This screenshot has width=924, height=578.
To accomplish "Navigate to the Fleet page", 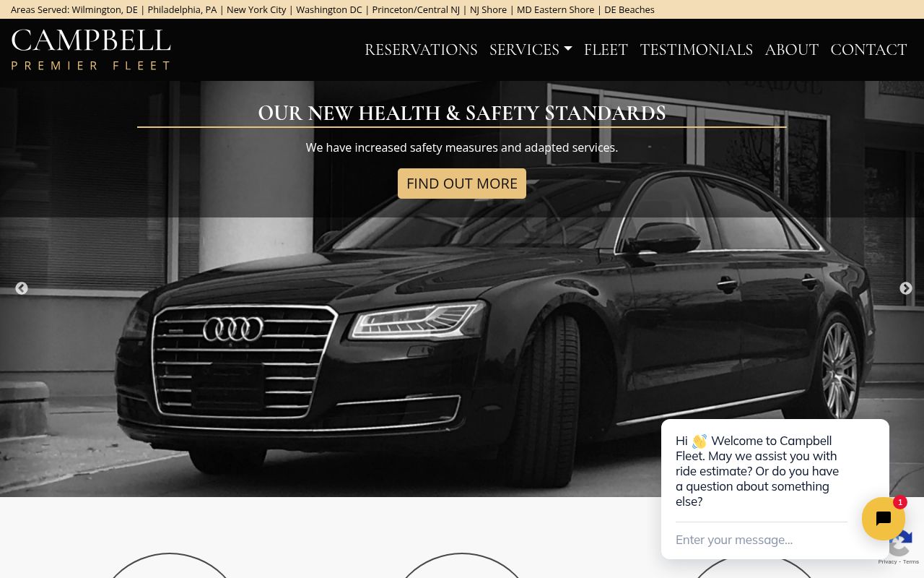I will (x=606, y=50).
